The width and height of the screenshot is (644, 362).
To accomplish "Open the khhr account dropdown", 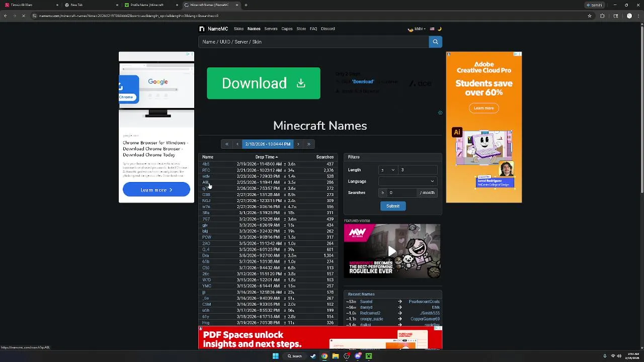I will [417, 29].
